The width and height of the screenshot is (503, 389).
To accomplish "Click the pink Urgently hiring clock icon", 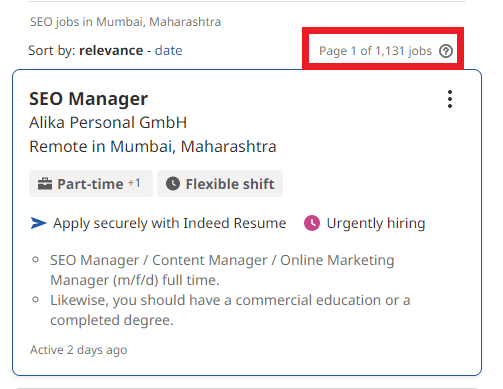I will pos(312,223).
